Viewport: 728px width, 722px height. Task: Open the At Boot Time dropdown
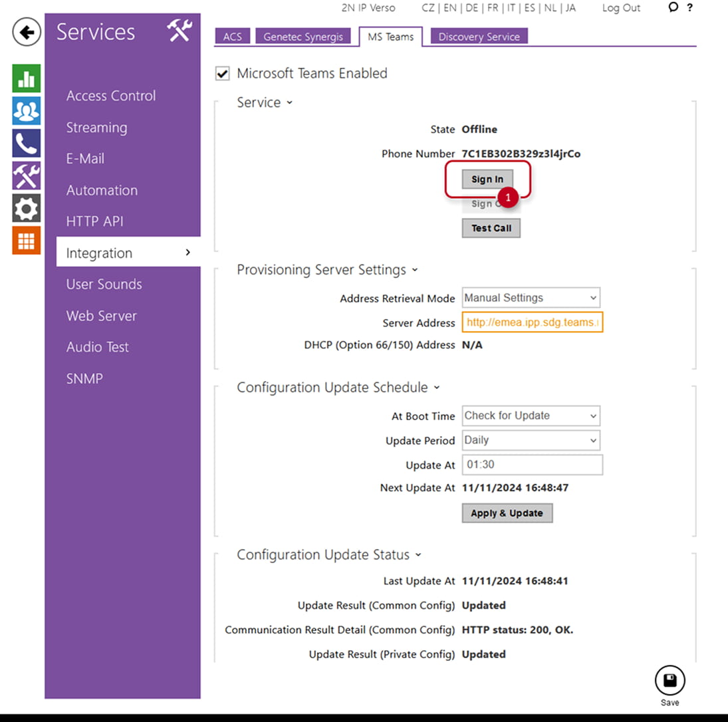click(x=531, y=416)
